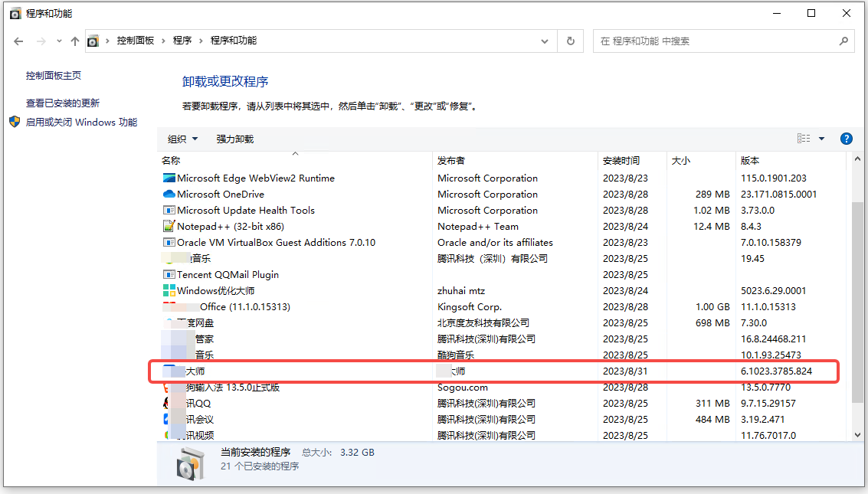Viewport: 868px width, 494px height.
Task: Sort by the 版本 column header
Action: [x=791, y=160]
